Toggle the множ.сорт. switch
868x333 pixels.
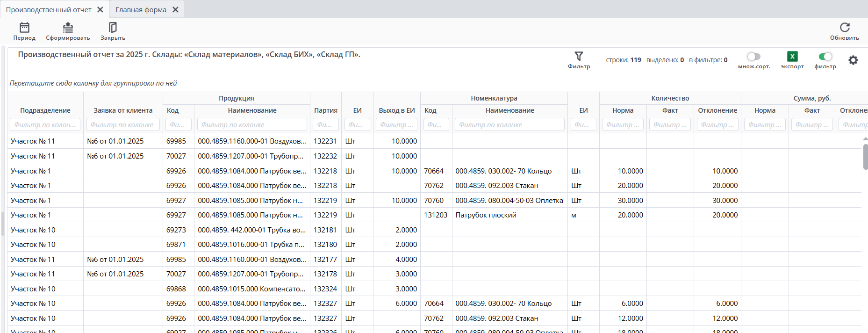753,57
